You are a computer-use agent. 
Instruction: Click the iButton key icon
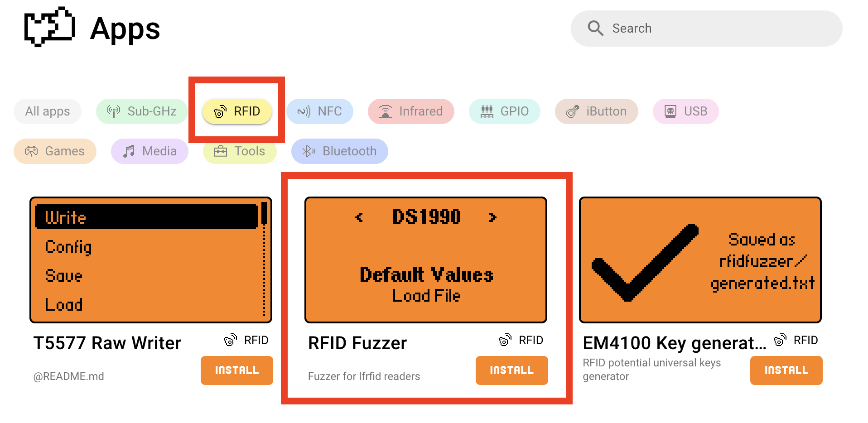click(x=573, y=111)
